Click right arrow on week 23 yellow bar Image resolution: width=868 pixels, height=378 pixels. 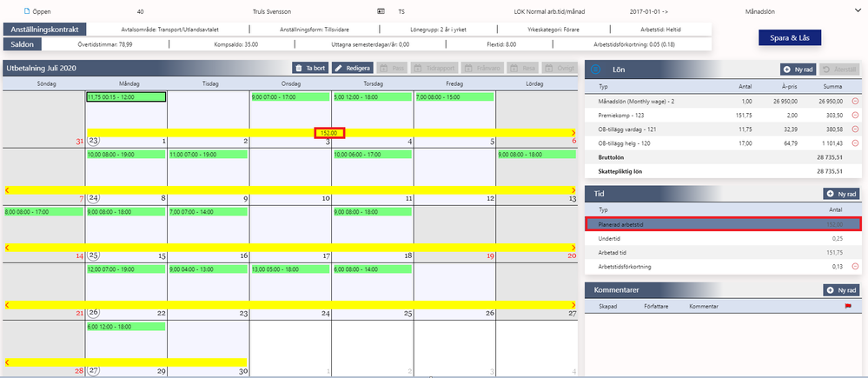tap(573, 132)
